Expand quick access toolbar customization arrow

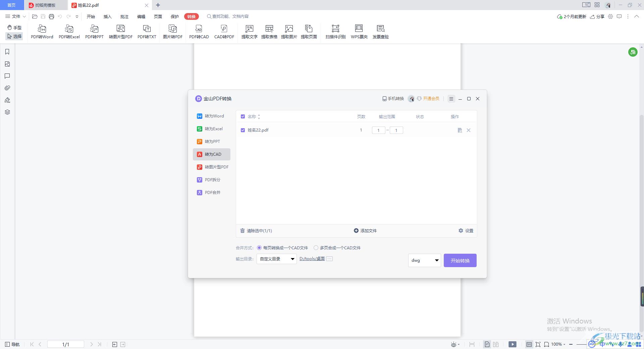(x=77, y=16)
